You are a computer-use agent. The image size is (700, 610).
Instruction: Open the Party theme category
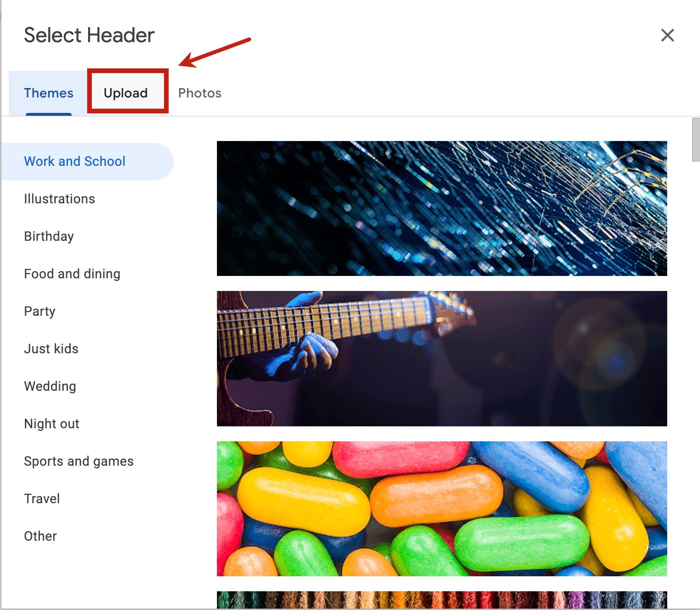point(39,311)
